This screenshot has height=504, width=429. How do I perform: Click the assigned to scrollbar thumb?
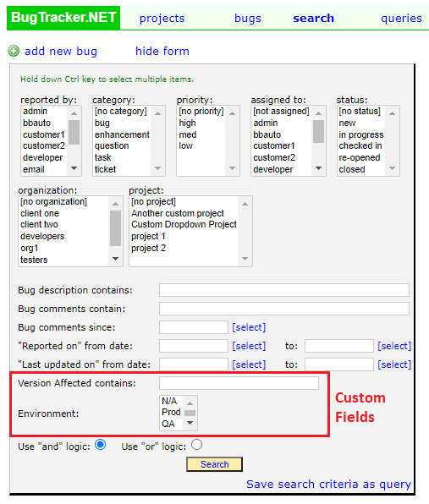coord(319,131)
